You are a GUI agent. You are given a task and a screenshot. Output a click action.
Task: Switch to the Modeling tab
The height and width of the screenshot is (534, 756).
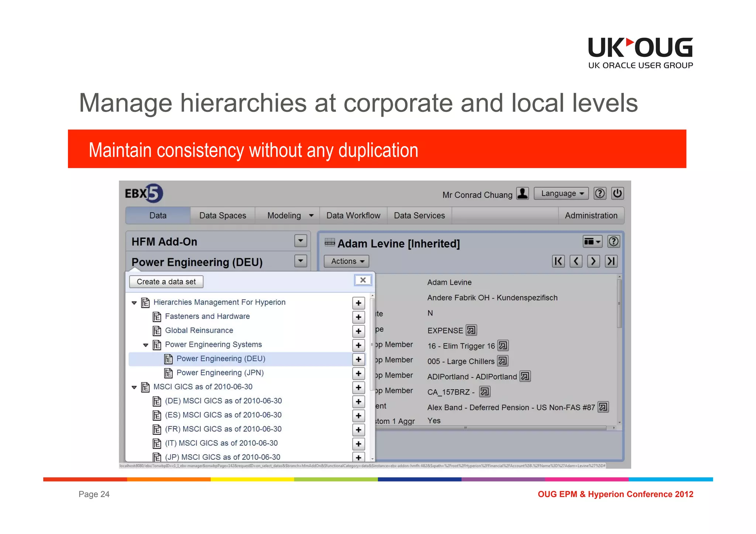(284, 216)
